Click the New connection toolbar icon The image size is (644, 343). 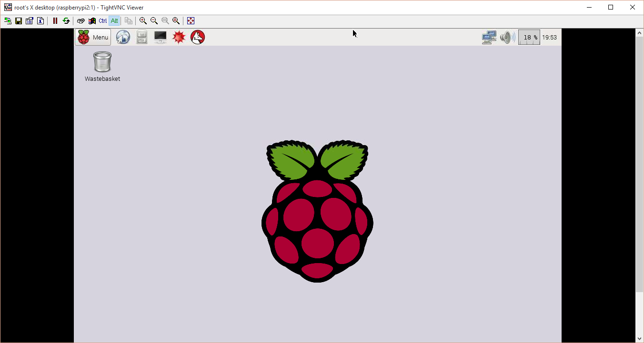pyautogui.click(x=8, y=21)
